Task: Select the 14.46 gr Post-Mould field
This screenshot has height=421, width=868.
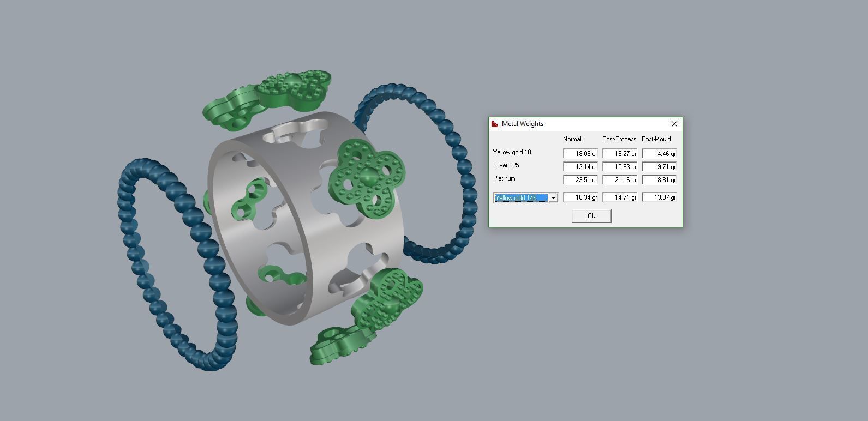Action: [659, 154]
